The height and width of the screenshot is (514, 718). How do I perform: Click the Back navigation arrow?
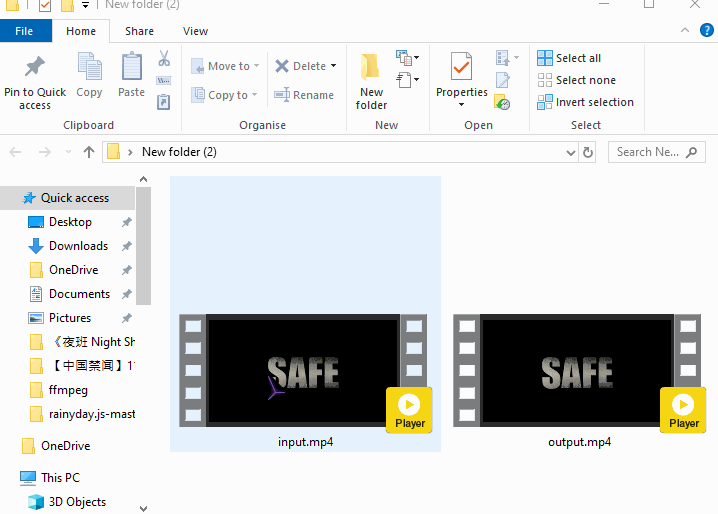pyautogui.click(x=15, y=152)
